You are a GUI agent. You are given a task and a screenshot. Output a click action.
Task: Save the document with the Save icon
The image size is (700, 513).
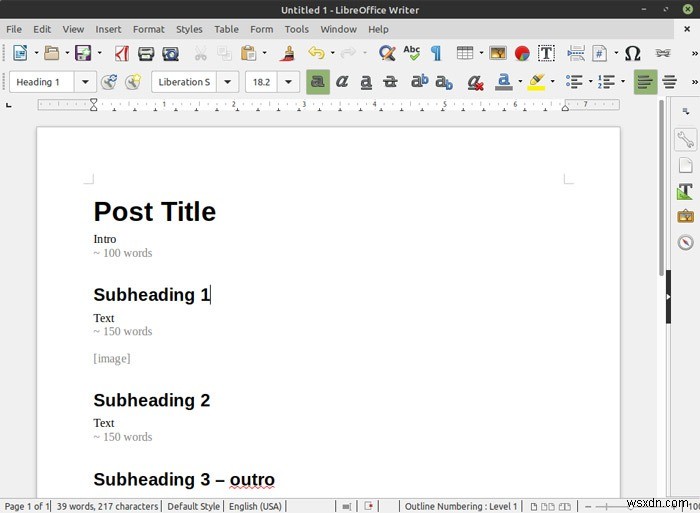tap(83, 53)
